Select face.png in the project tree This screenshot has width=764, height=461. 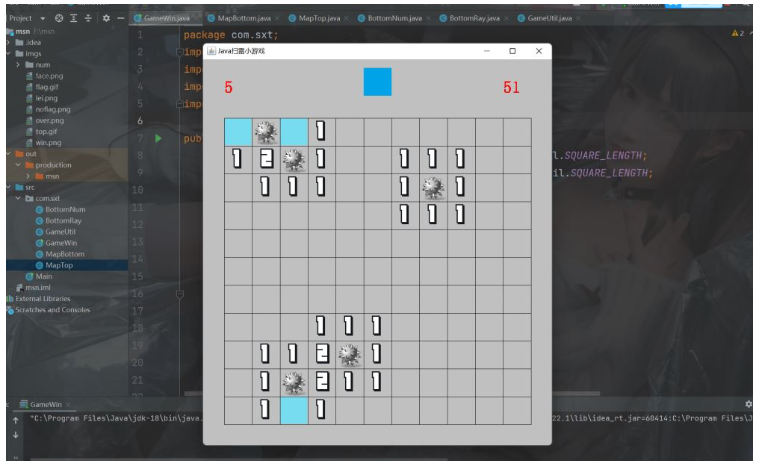coord(49,76)
